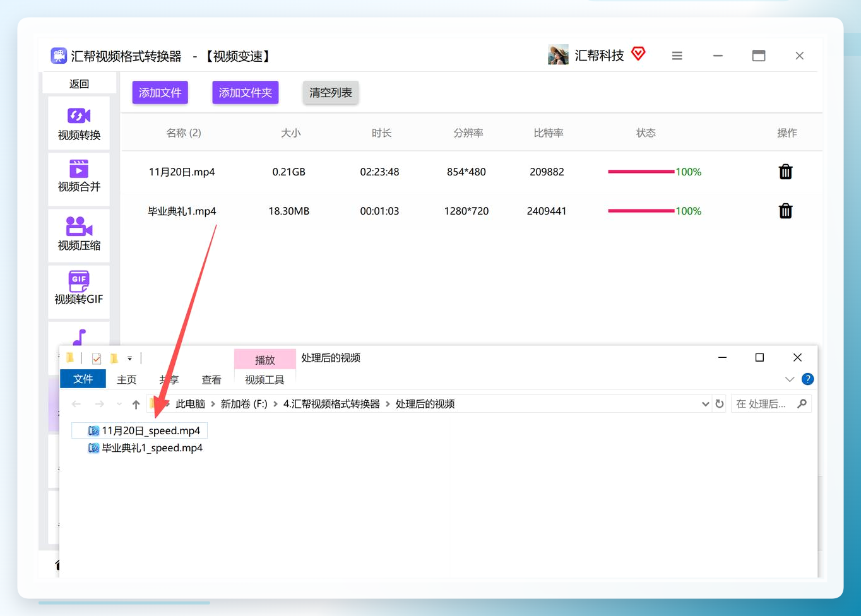Image resolution: width=861 pixels, height=616 pixels.
Task: Switch to the 主页 ribbon tab
Action: [x=126, y=379]
